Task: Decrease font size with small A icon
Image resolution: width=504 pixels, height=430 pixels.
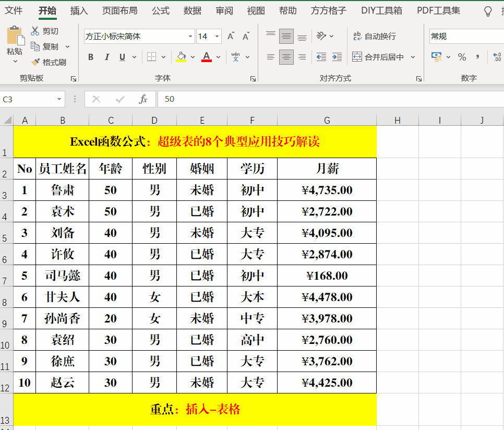Action: click(x=246, y=37)
